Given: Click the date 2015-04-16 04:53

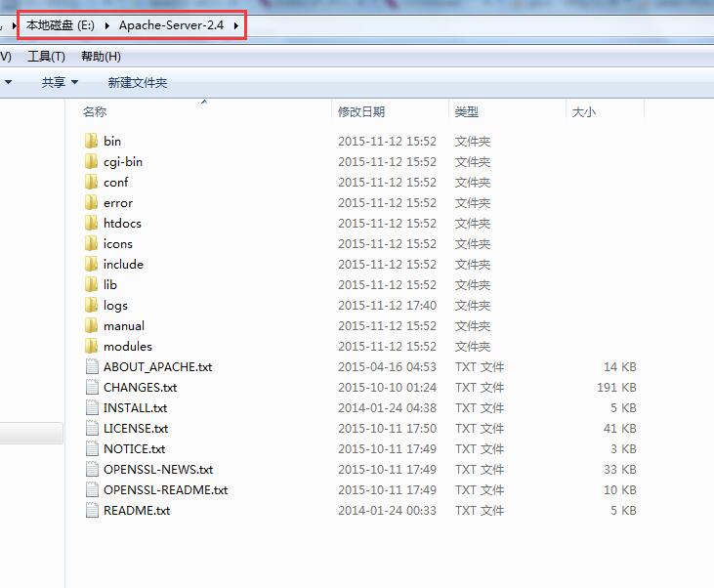Looking at the screenshot, I should [387, 366].
